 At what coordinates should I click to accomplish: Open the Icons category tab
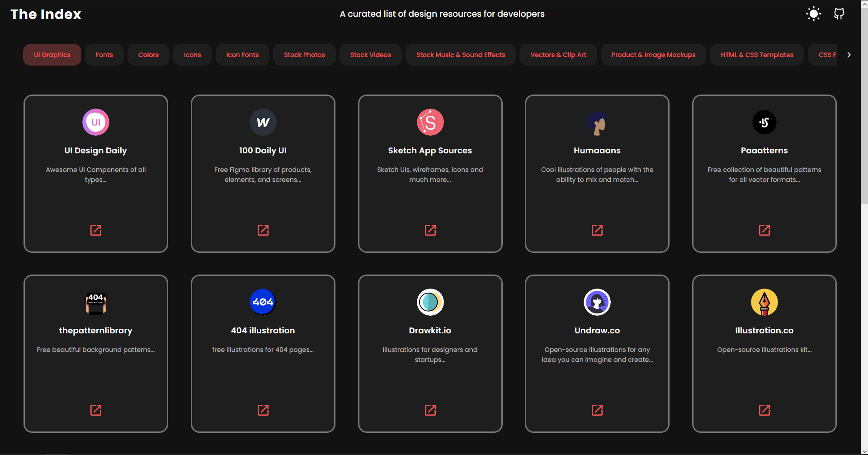(x=193, y=55)
